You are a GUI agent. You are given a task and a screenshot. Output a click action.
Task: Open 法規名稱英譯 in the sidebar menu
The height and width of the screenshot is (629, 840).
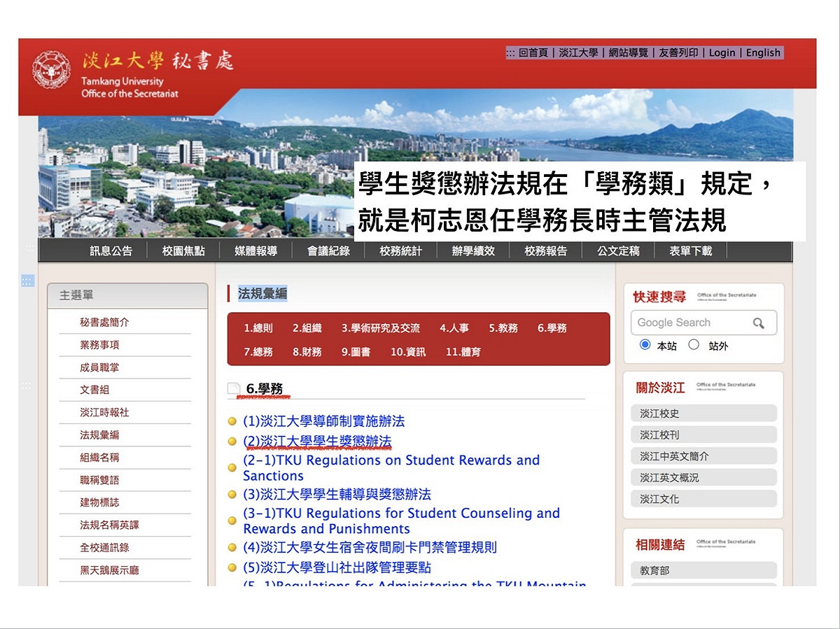pyautogui.click(x=109, y=525)
